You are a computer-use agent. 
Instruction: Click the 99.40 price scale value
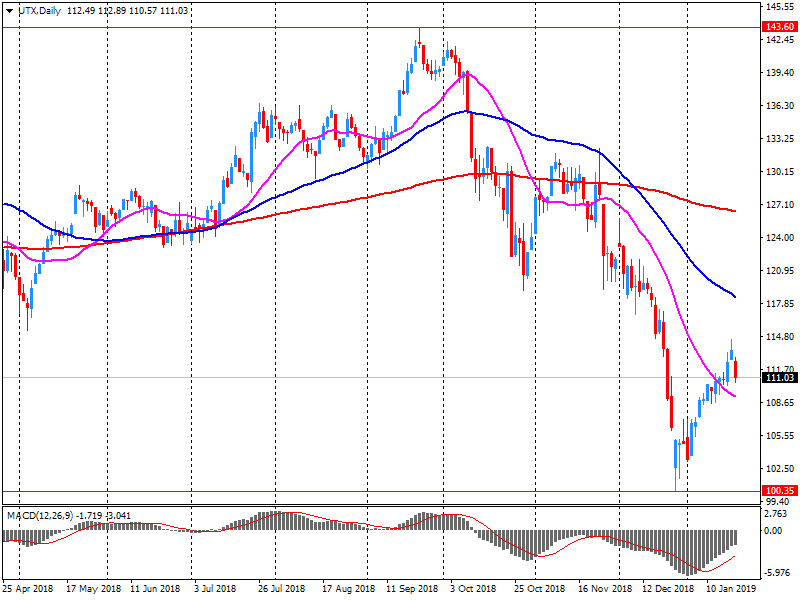click(x=778, y=502)
